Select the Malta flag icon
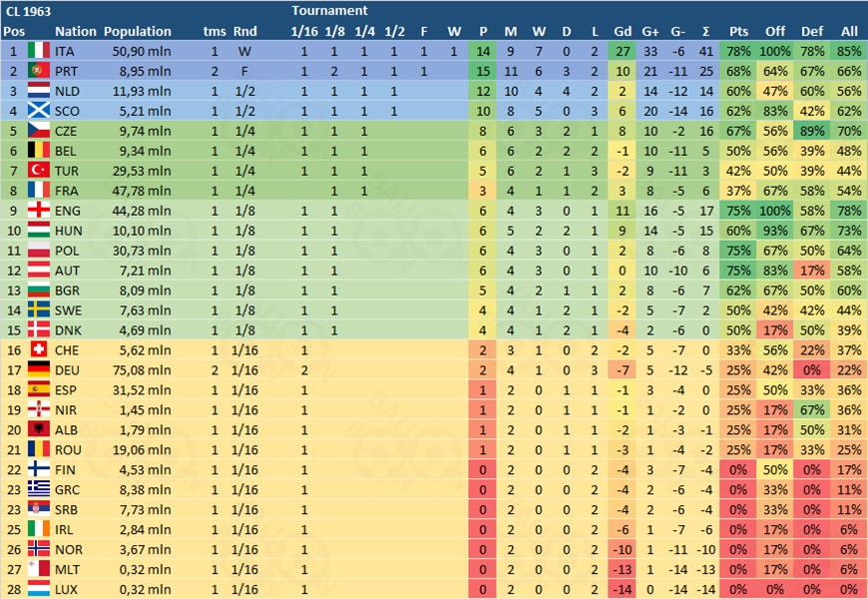 39,570
